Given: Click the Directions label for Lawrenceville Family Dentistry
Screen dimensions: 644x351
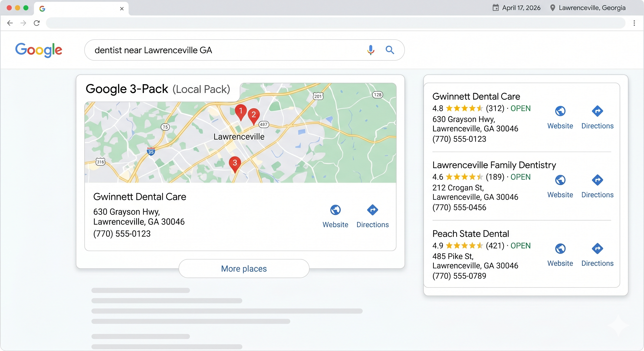Looking at the screenshot, I should (598, 195).
